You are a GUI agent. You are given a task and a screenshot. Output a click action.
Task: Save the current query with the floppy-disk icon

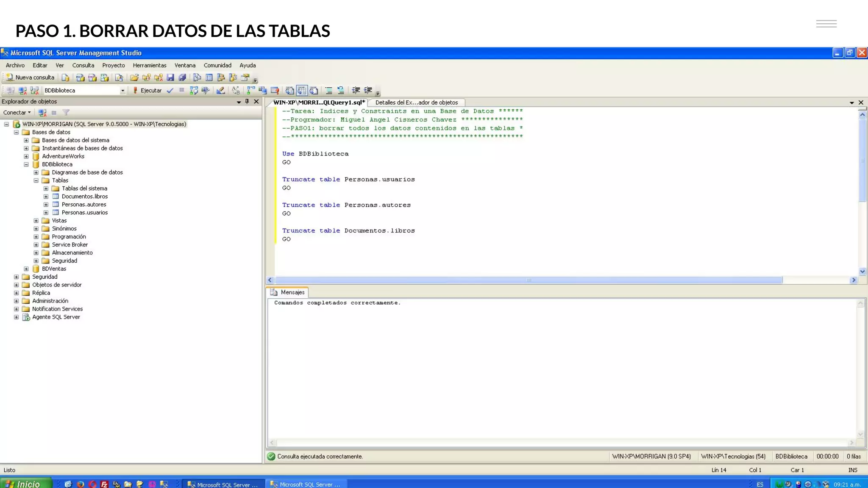(170, 78)
